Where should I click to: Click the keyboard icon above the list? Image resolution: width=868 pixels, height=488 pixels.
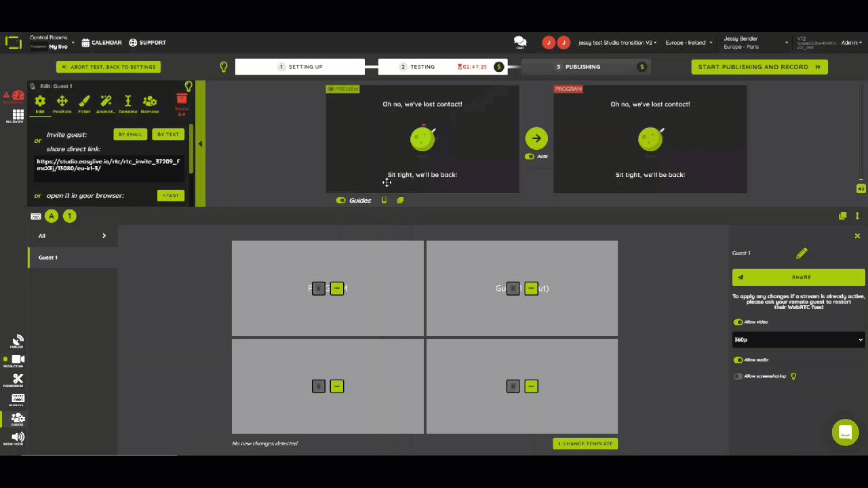pyautogui.click(x=36, y=216)
